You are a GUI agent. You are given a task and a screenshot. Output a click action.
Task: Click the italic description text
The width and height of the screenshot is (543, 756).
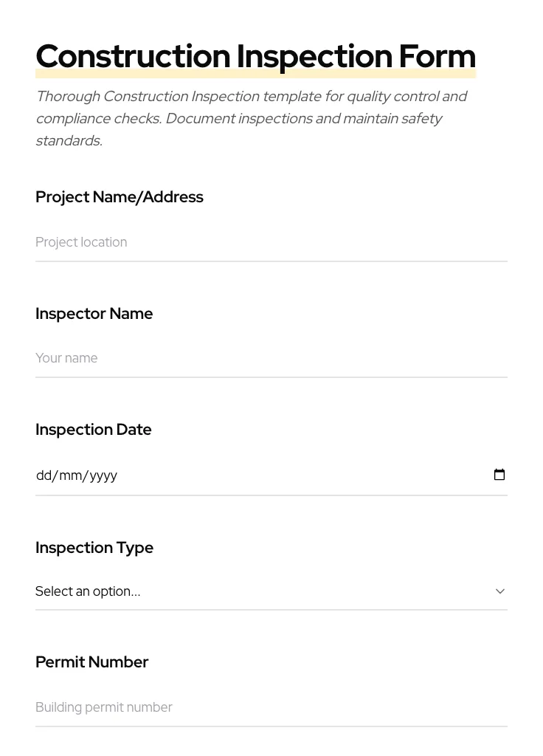pos(251,118)
